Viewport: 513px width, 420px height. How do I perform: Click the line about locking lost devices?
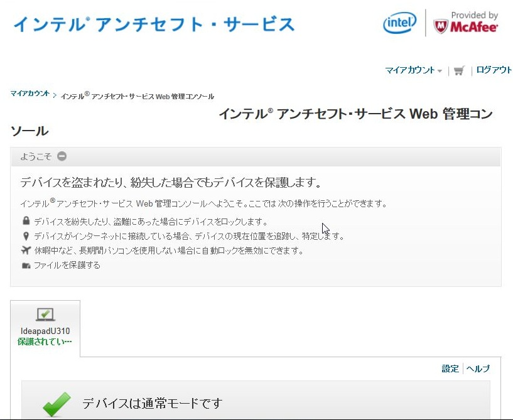pos(151,222)
